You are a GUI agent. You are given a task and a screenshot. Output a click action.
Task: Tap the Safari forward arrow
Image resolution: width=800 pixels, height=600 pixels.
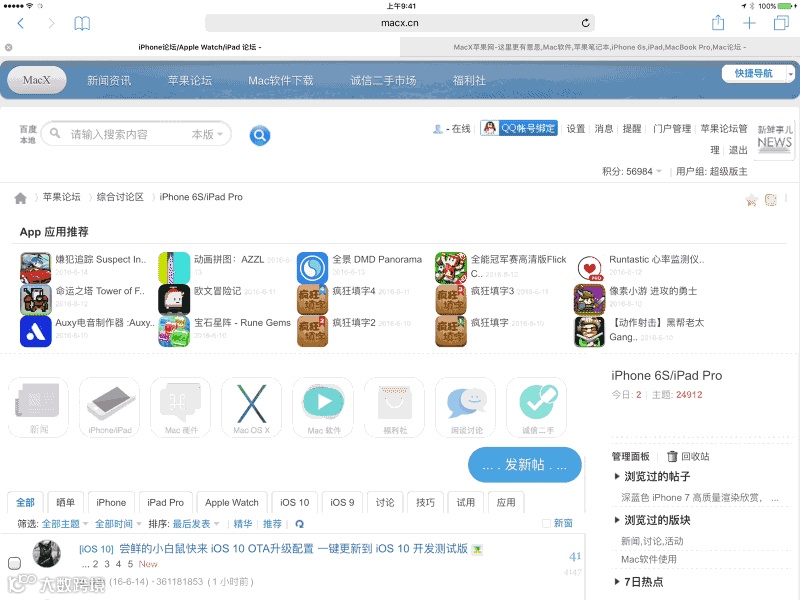pyautogui.click(x=51, y=23)
